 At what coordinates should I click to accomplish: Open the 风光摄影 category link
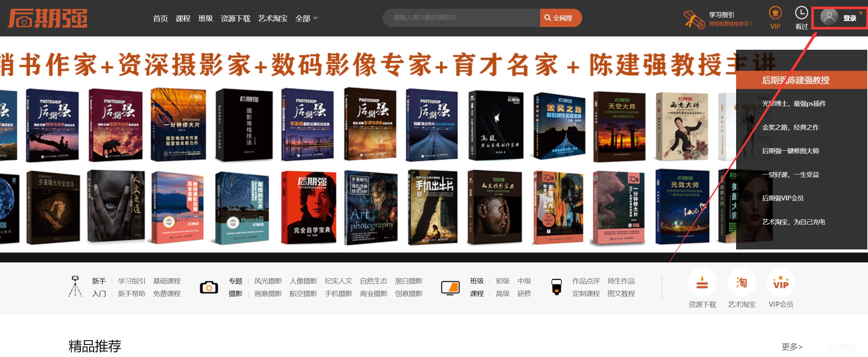click(268, 281)
